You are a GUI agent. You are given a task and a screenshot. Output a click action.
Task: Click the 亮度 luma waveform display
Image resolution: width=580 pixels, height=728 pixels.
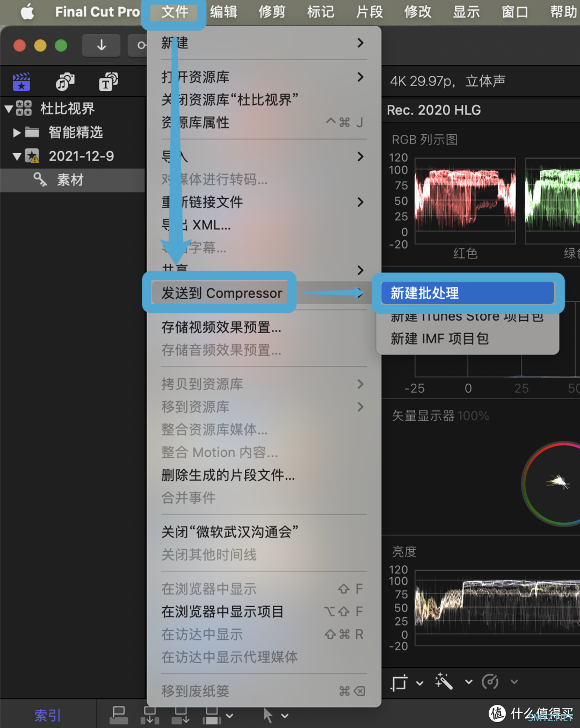coord(497,608)
